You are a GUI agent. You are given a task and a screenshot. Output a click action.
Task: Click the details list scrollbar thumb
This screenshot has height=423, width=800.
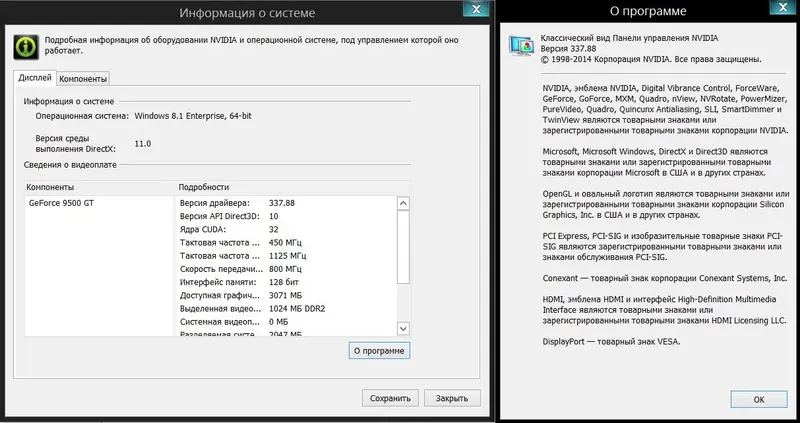pos(403,247)
